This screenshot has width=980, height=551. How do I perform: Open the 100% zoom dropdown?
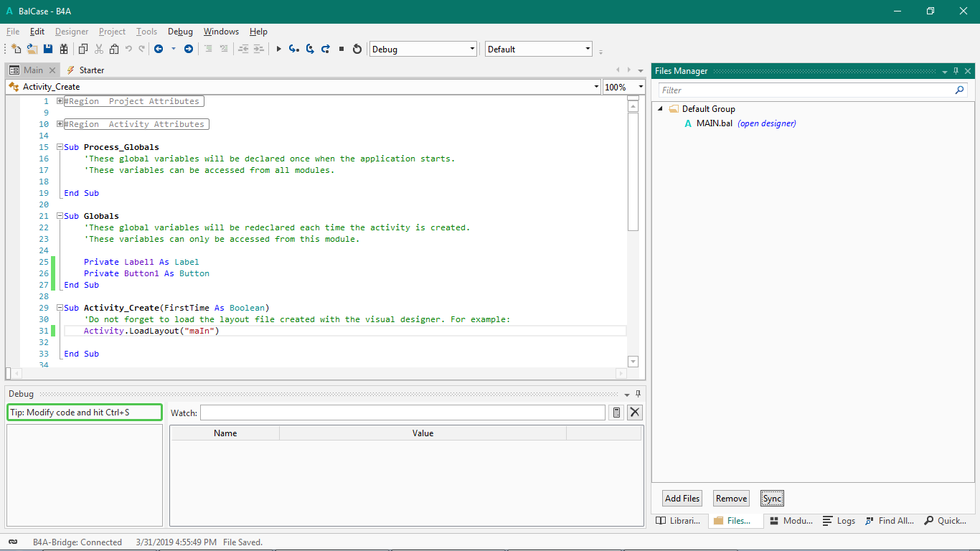coord(641,87)
